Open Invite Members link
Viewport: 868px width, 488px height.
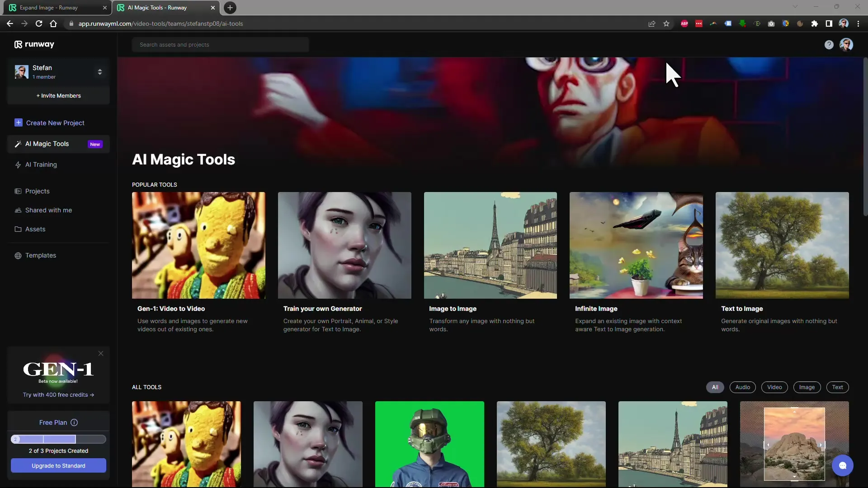[x=58, y=95]
